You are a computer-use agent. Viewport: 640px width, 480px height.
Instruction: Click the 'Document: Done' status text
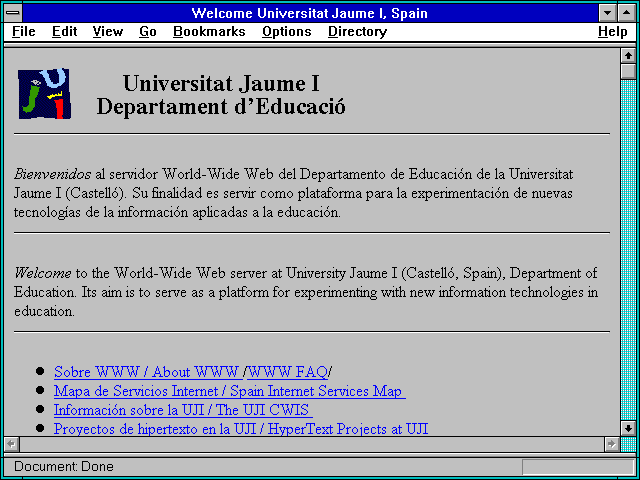[x=64, y=467]
